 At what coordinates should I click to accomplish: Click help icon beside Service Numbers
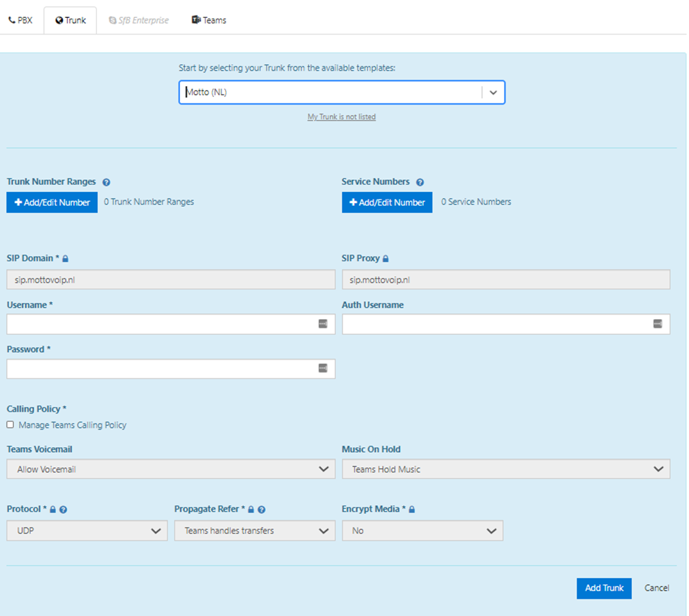point(420,182)
